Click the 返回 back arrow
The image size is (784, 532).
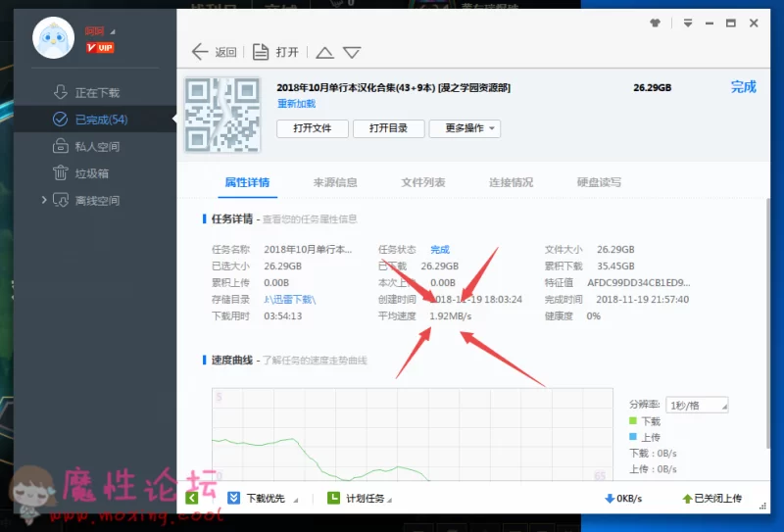(x=200, y=52)
